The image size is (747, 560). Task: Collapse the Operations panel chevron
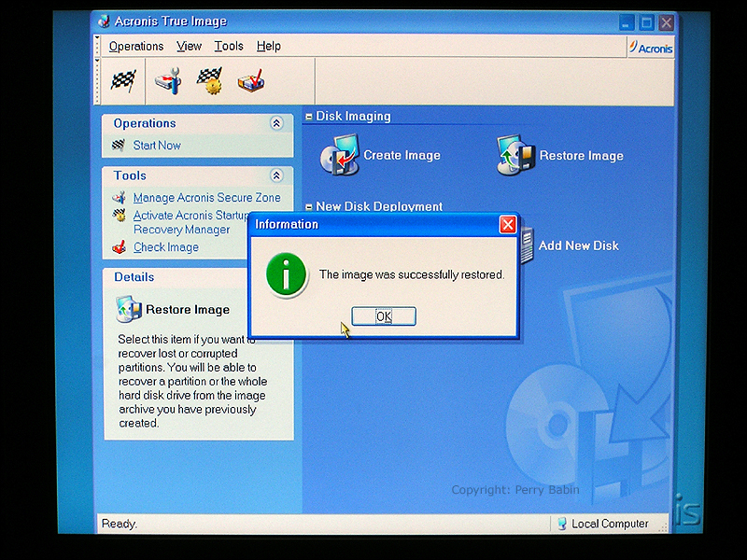click(276, 123)
